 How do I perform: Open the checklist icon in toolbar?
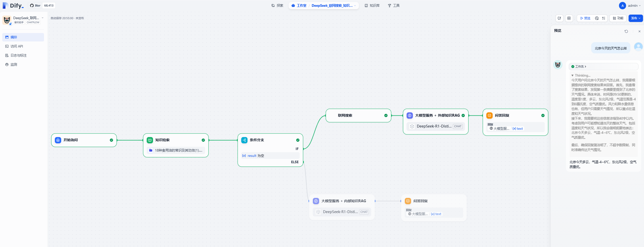604,18
